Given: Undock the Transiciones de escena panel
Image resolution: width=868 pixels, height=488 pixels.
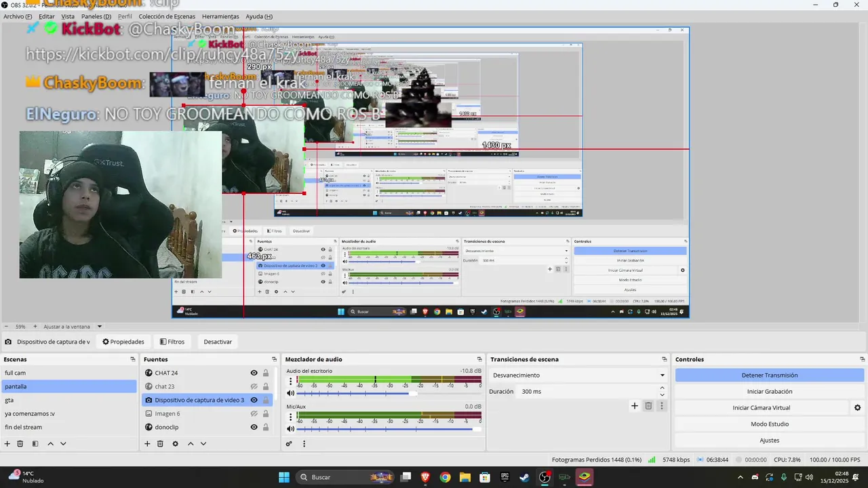Looking at the screenshot, I should [665, 359].
